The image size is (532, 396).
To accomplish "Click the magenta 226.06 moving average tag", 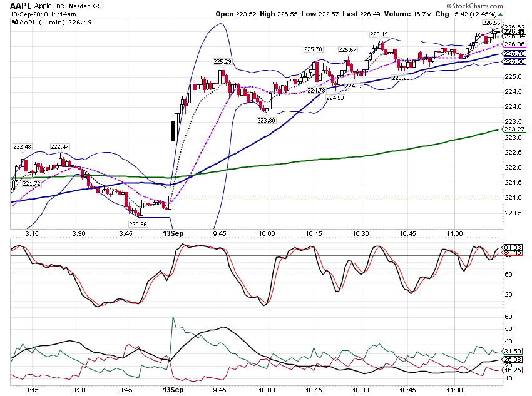I will click(x=514, y=44).
